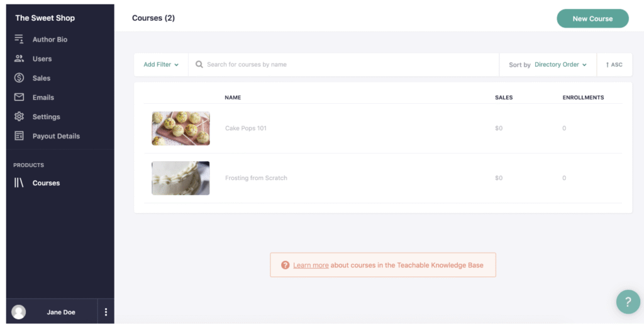Viewport: 644px width, 325px height.
Task: Click the course name search field
Action: click(x=344, y=65)
